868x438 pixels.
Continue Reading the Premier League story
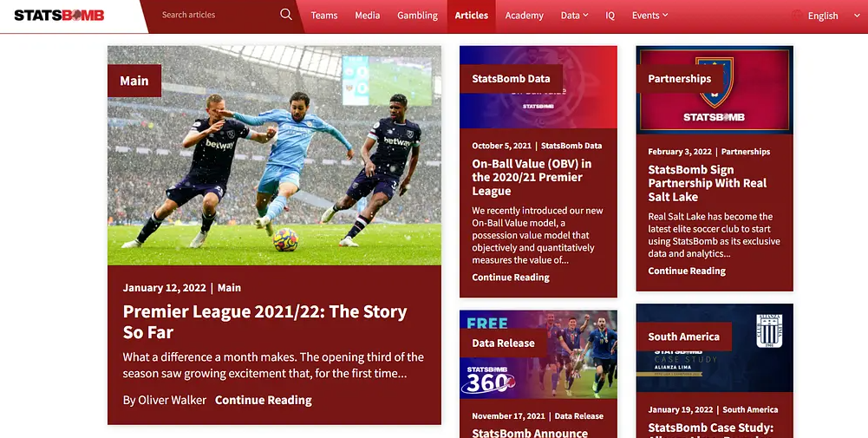pos(264,400)
